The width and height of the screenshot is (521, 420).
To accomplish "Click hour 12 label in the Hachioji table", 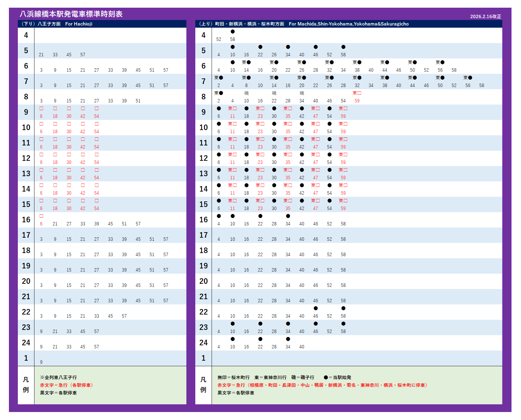I will tap(26, 158).
